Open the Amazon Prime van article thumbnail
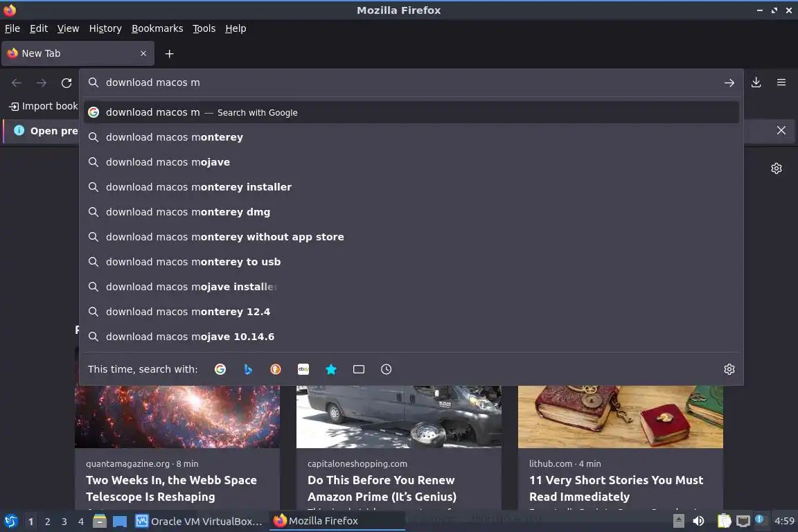 pos(399,416)
